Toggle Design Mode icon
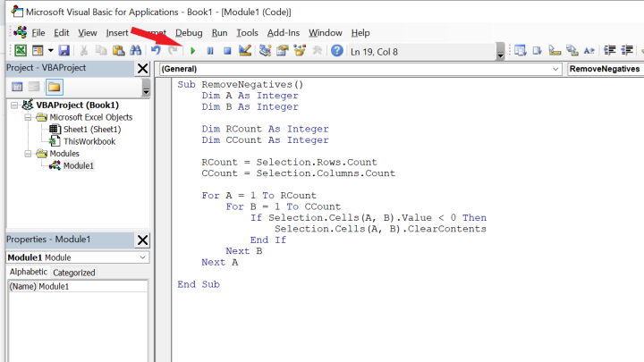The width and height of the screenshot is (644, 362). click(x=245, y=50)
